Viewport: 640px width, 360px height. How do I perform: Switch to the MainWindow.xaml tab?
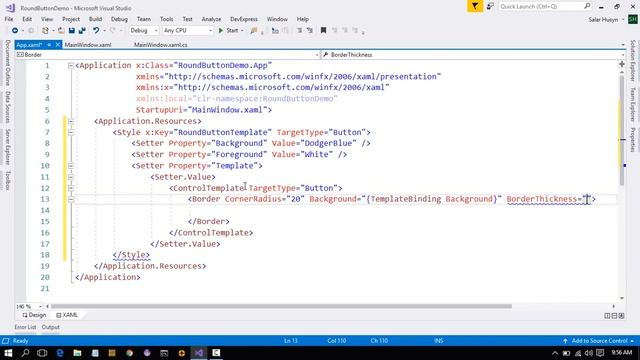click(x=88, y=45)
